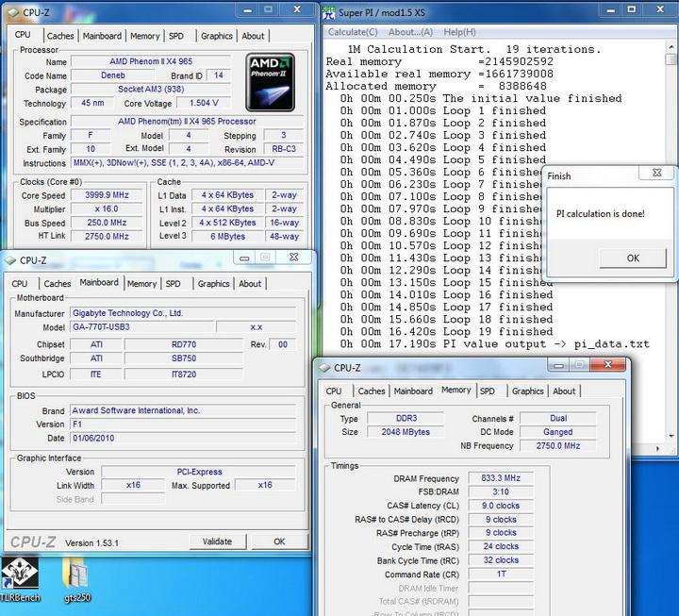Switch to CPU tab in Mainboard CPU-Z window
Screen dimensions: 679x616
tap(20, 284)
